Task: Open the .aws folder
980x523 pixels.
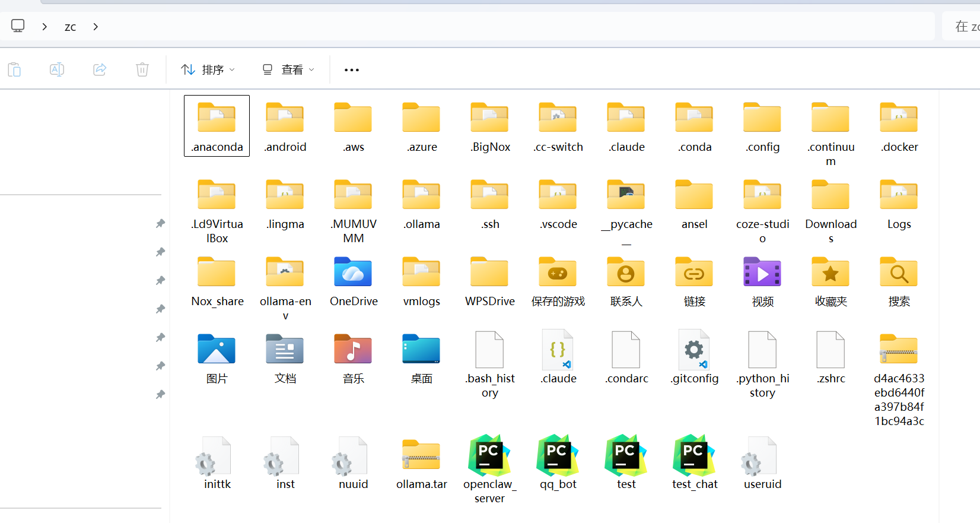Action: pos(354,126)
